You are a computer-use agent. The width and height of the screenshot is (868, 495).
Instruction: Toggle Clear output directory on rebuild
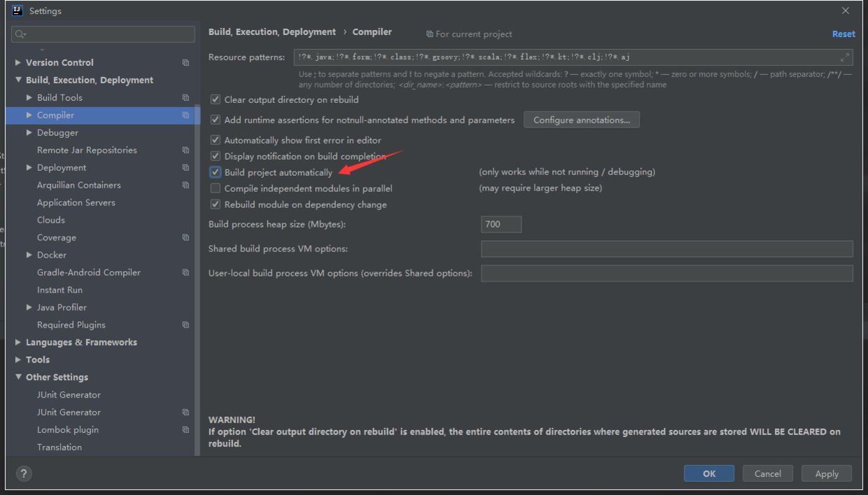click(216, 100)
